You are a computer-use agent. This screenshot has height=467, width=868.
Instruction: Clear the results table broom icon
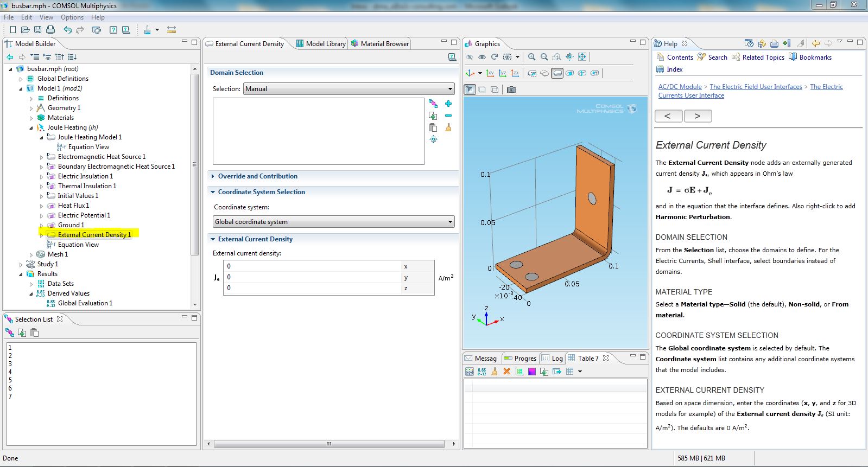click(x=494, y=372)
